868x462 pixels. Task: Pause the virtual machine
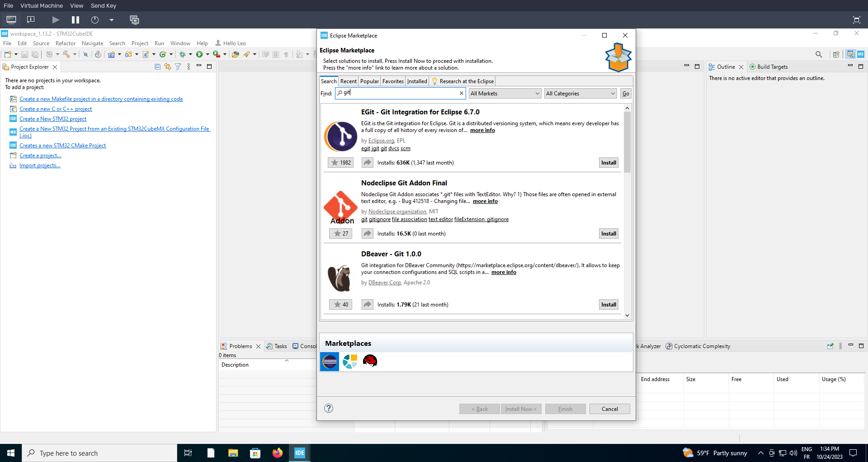coord(75,20)
